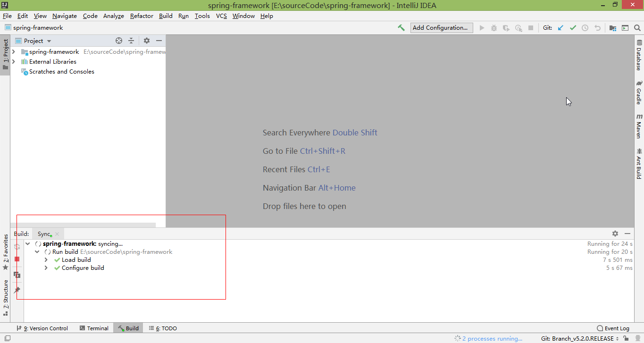644x343 pixels.
Task: Click the Rerun sync icon in Build panel
Action: tap(17, 247)
